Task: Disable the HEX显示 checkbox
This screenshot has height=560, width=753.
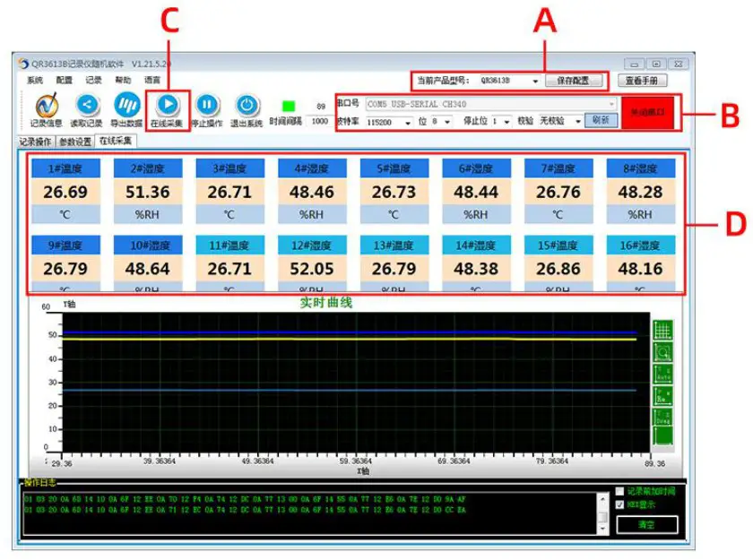Action: 619,504
